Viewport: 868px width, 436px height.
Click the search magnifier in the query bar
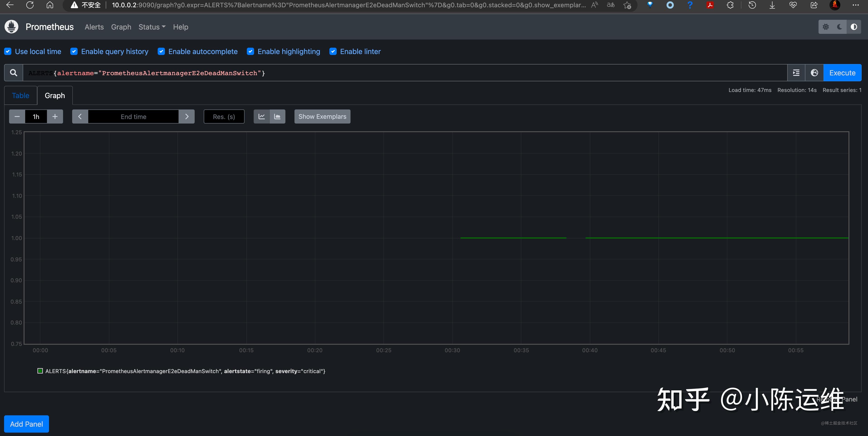pyautogui.click(x=13, y=72)
